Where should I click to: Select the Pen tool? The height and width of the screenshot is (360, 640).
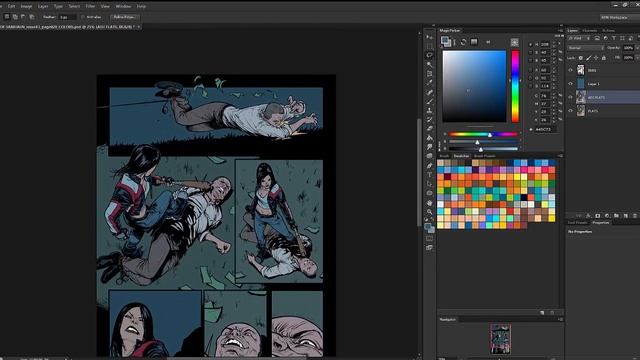(429, 165)
